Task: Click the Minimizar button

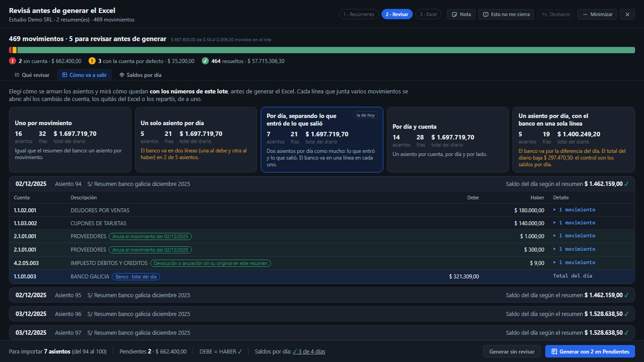Action: tap(597, 14)
